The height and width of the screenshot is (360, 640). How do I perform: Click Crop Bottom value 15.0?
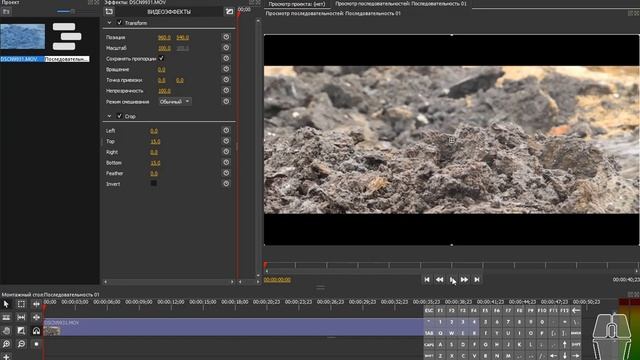click(x=155, y=163)
